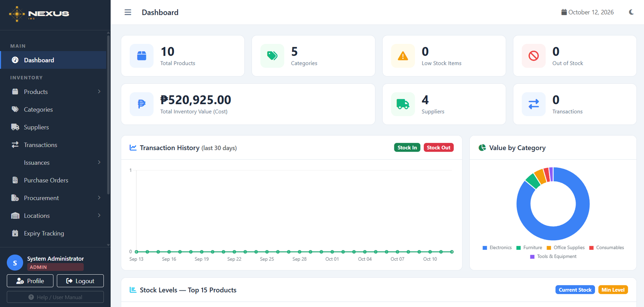Open Dashboard in the sidebar
Viewport: 644px width, 307px height.
click(x=53, y=60)
